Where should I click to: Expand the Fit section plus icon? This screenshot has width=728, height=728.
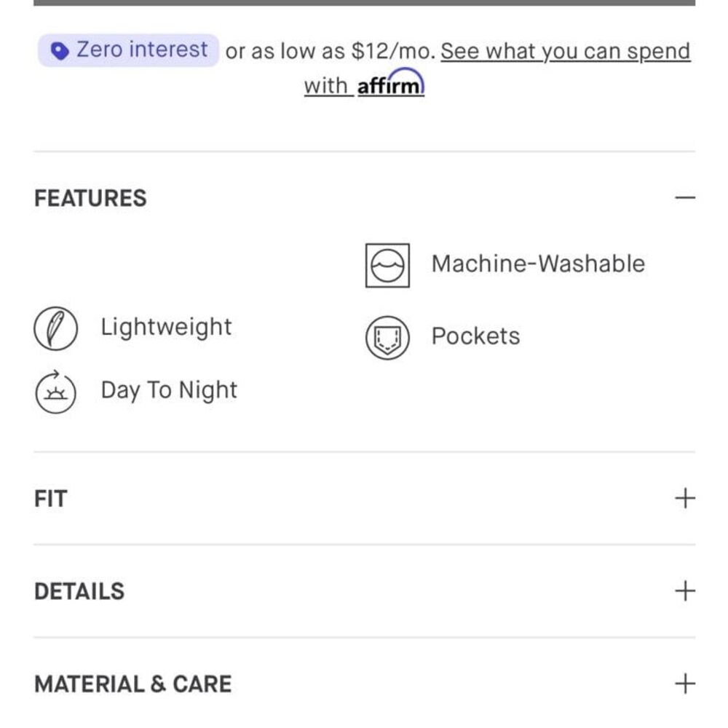coord(685,498)
